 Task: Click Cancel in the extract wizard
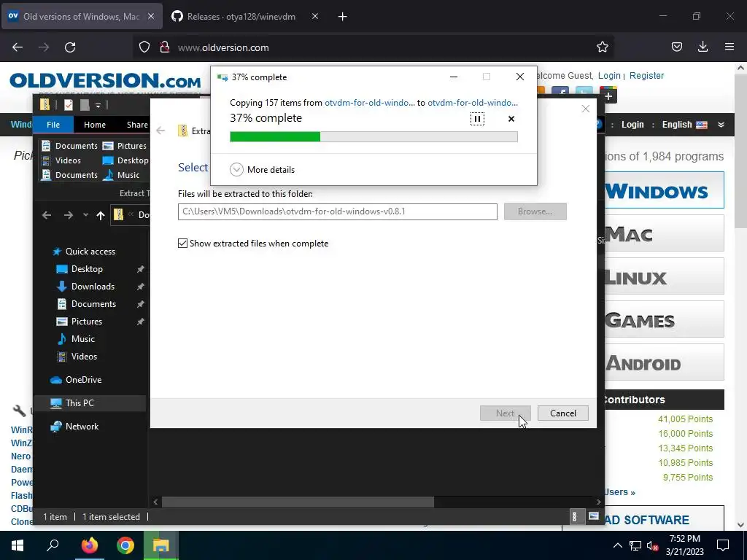562,413
